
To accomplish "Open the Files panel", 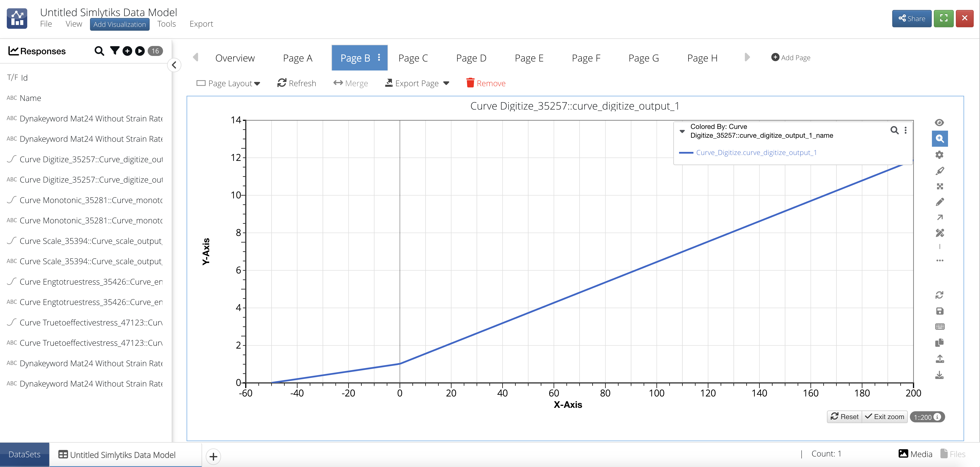I will [953, 454].
